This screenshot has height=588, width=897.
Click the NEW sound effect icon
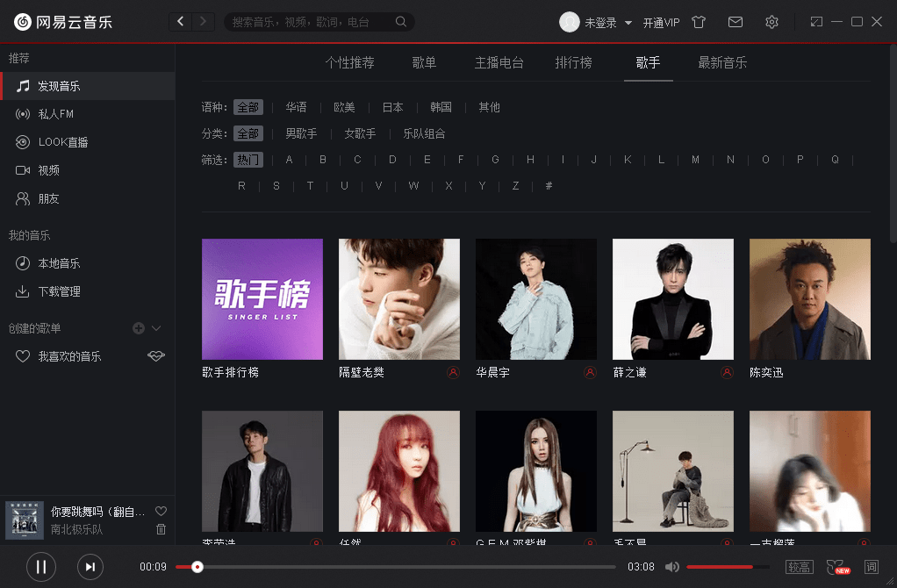tap(838, 567)
